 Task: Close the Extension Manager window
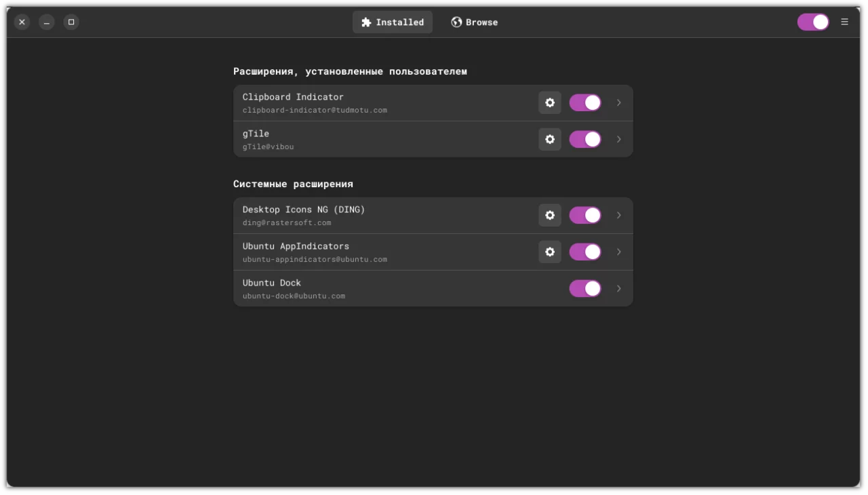22,22
